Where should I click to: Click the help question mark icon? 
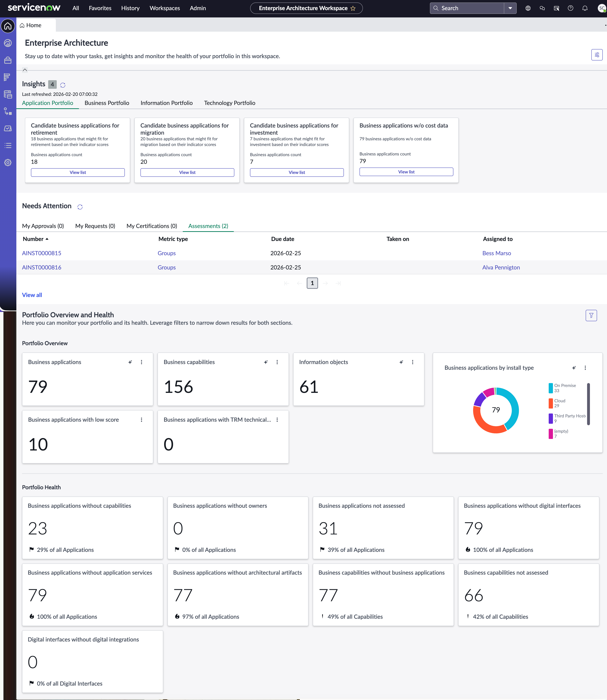coord(570,8)
